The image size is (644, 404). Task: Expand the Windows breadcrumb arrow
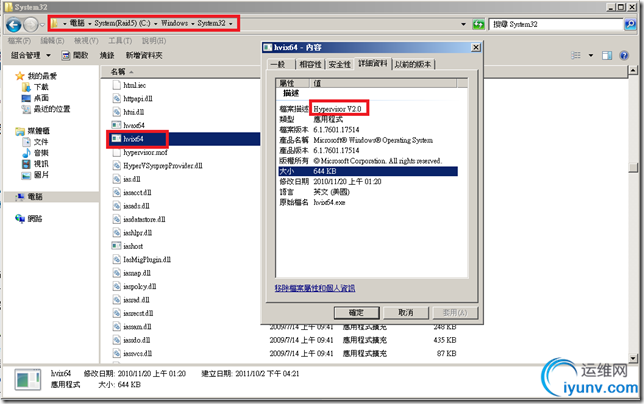coord(193,24)
